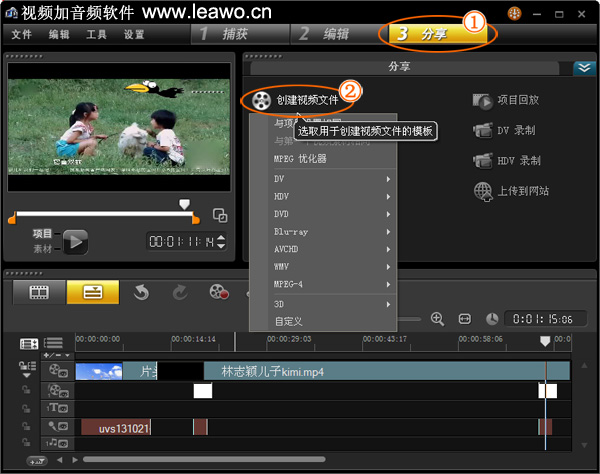The height and width of the screenshot is (474, 600).
Task: Open the 文件 menu
Action: (x=21, y=34)
